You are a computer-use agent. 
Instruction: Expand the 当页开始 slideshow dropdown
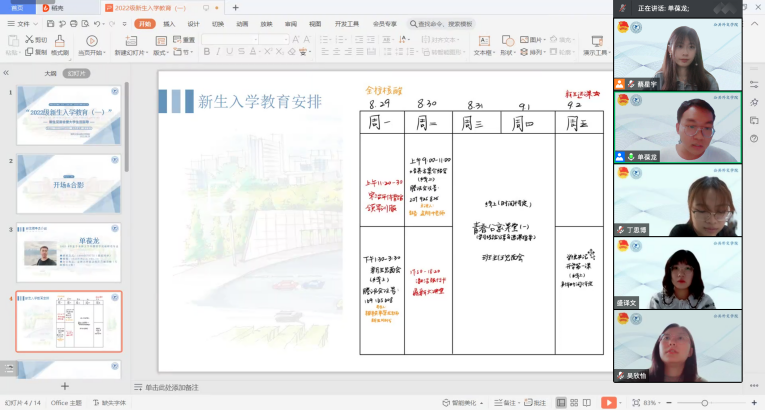tap(92, 52)
